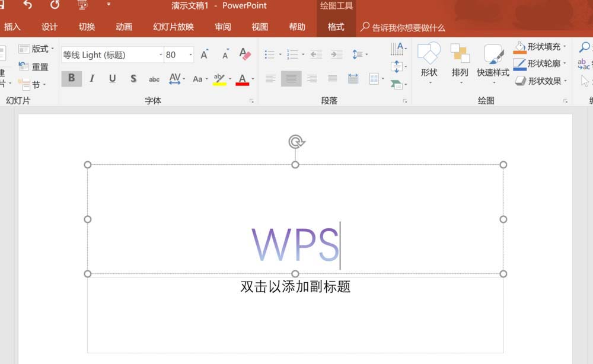Increase font size with large A icon
Viewport: 593px width, 364px height.
pos(204,55)
